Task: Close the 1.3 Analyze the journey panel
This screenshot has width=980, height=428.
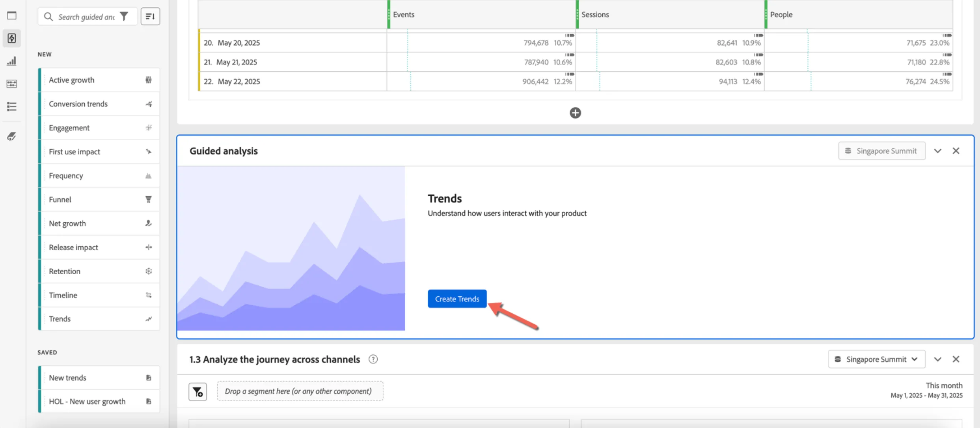Action: (956, 359)
